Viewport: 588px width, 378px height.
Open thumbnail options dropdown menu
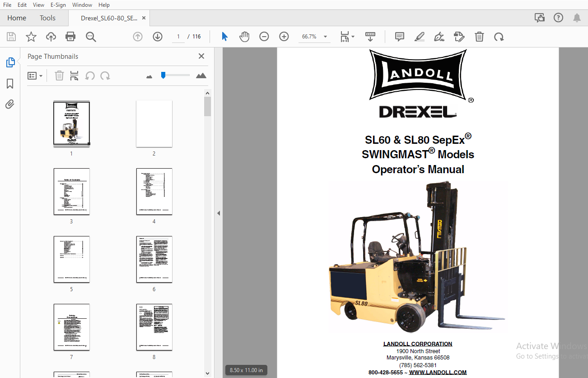tap(35, 76)
